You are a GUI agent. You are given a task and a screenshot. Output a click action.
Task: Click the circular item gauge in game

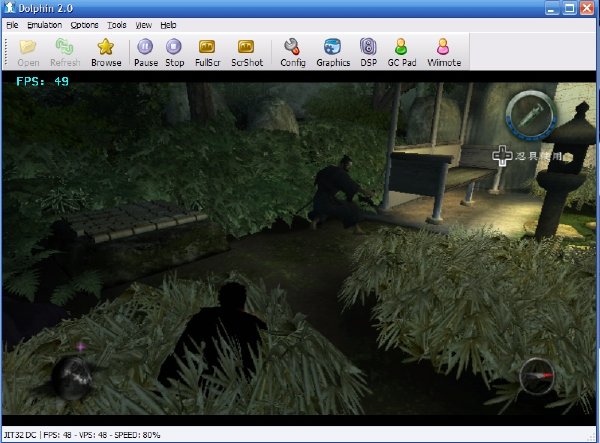[531, 114]
